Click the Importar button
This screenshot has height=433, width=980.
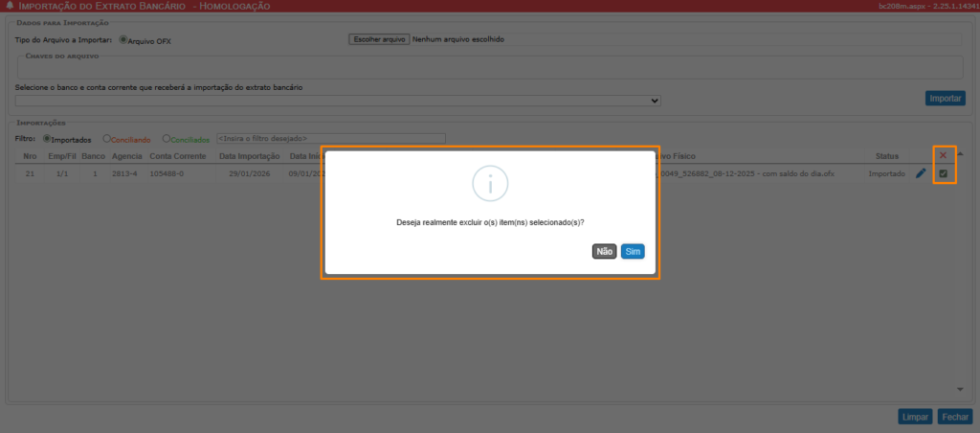pos(946,99)
